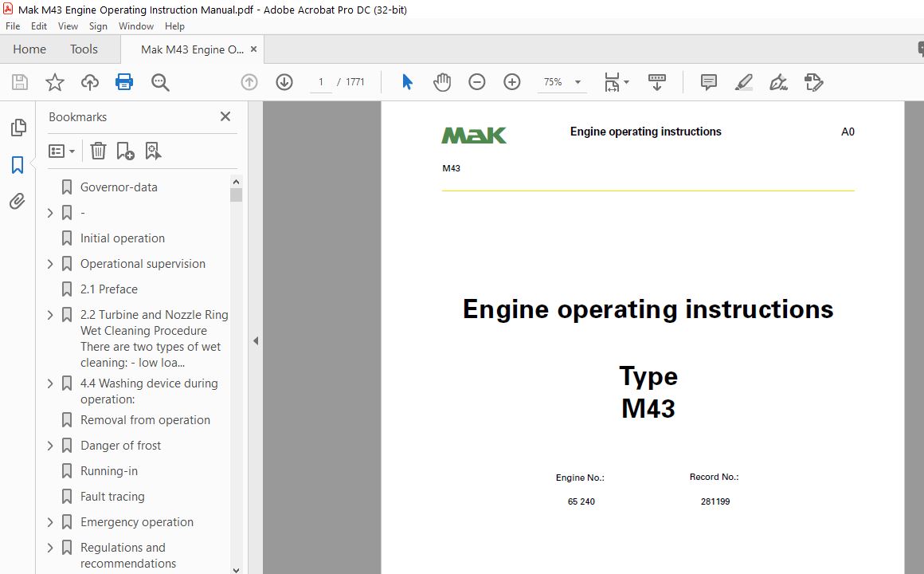Open the Removal from operation bookmark

(145, 420)
